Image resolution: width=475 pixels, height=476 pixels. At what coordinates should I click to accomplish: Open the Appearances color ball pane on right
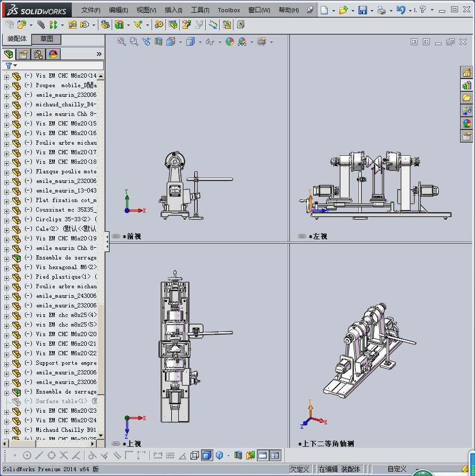click(x=466, y=123)
